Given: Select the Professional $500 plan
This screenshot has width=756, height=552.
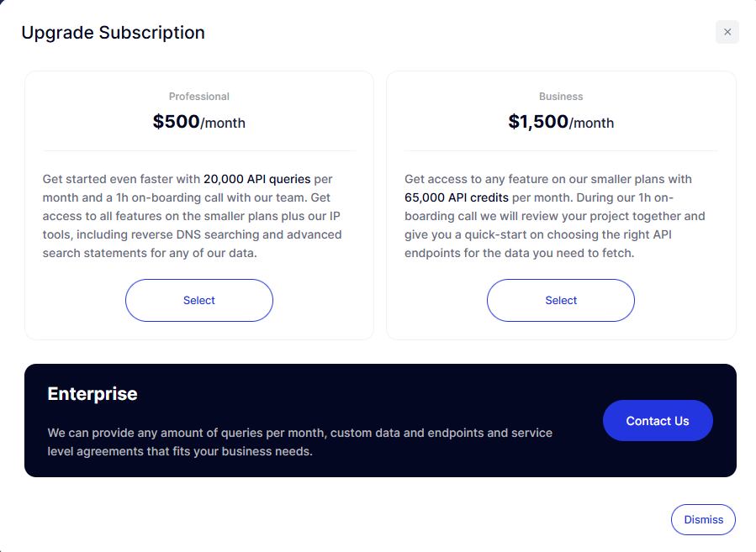Looking at the screenshot, I should click(x=199, y=300).
